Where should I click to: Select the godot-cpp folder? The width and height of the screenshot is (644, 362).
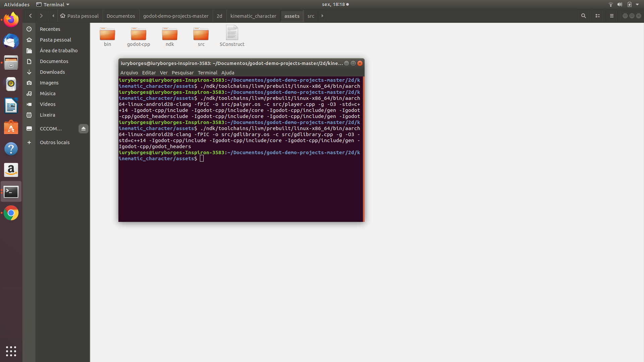click(139, 37)
